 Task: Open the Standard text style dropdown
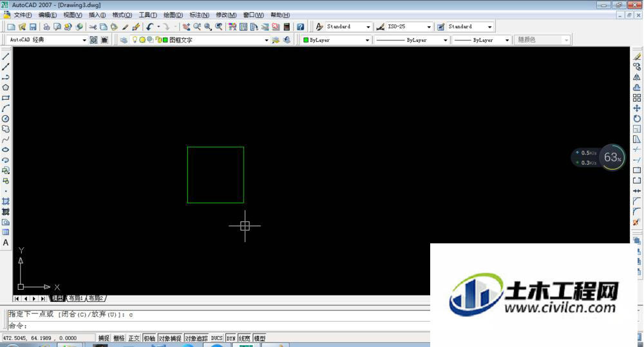[x=368, y=26]
